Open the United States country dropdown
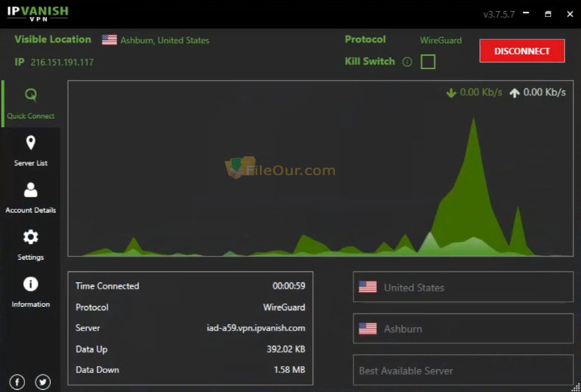This screenshot has width=581, height=392. 463,287
